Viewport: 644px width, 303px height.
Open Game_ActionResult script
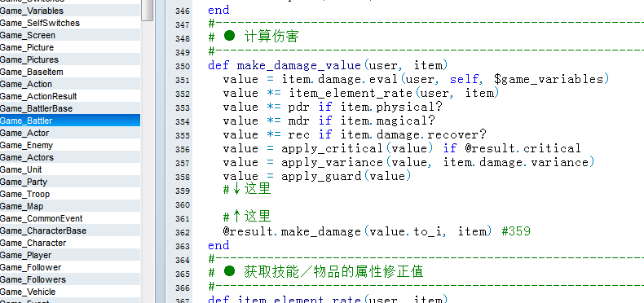[x=70, y=96]
